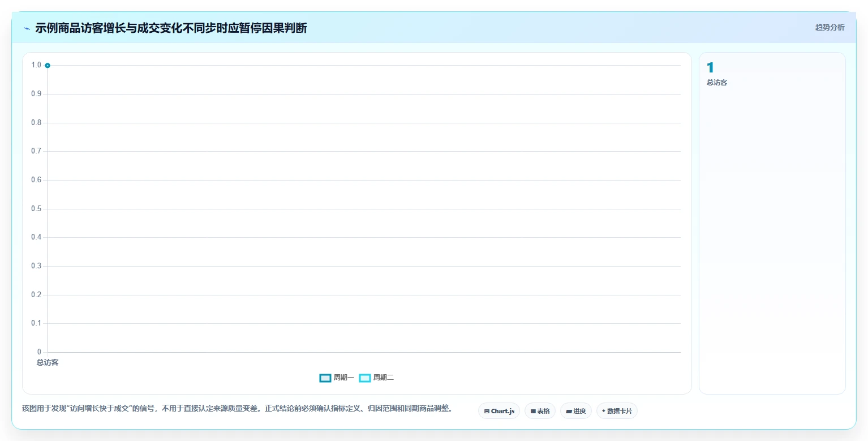868x441 pixels.
Task: Click the y-axis label 0.5
Action: pos(36,209)
